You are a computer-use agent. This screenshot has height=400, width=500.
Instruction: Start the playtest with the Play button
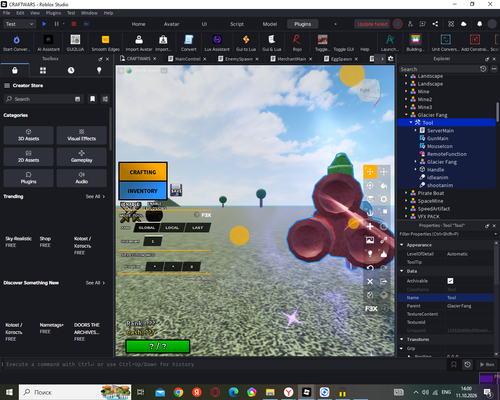pyautogui.click(x=44, y=24)
